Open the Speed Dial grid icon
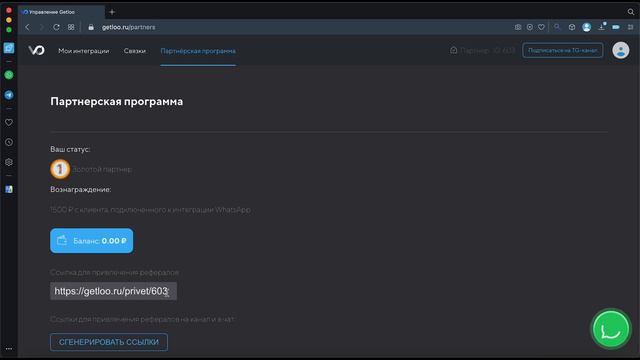 coord(71,27)
